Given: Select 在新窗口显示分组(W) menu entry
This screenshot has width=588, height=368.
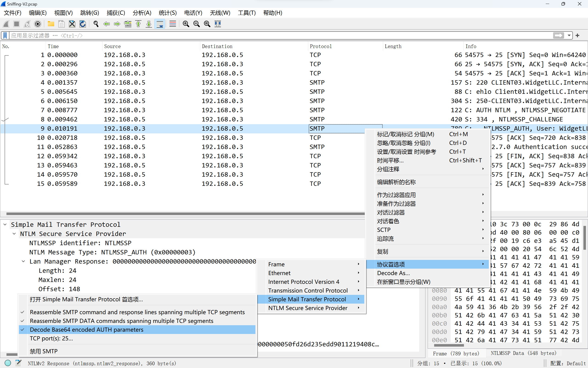Looking at the screenshot, I should pyautogui.click(x=428, y=282).
